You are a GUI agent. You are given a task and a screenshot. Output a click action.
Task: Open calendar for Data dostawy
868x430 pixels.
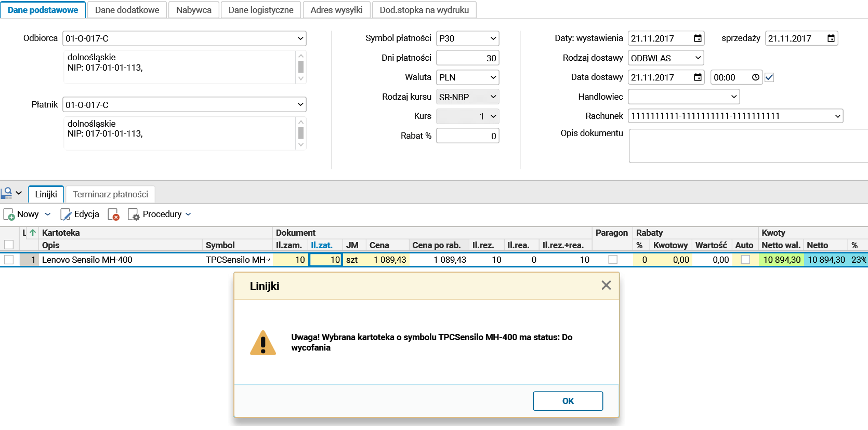[x=698, y=77]
